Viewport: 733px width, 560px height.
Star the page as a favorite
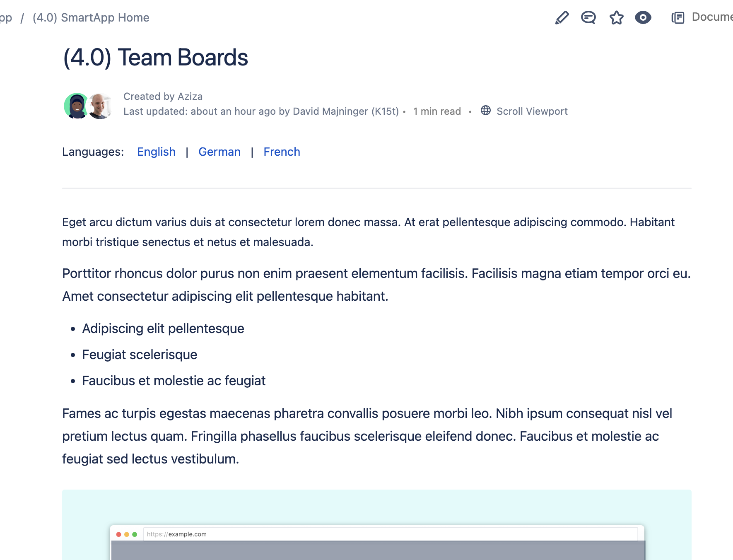pos(616,18)
